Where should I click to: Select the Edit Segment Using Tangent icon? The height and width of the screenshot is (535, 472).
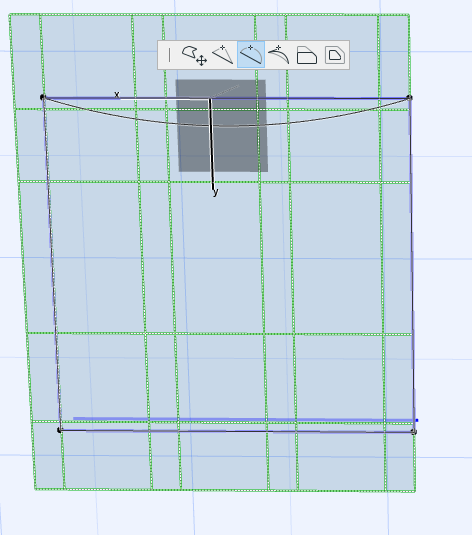(x=278, y=55)
